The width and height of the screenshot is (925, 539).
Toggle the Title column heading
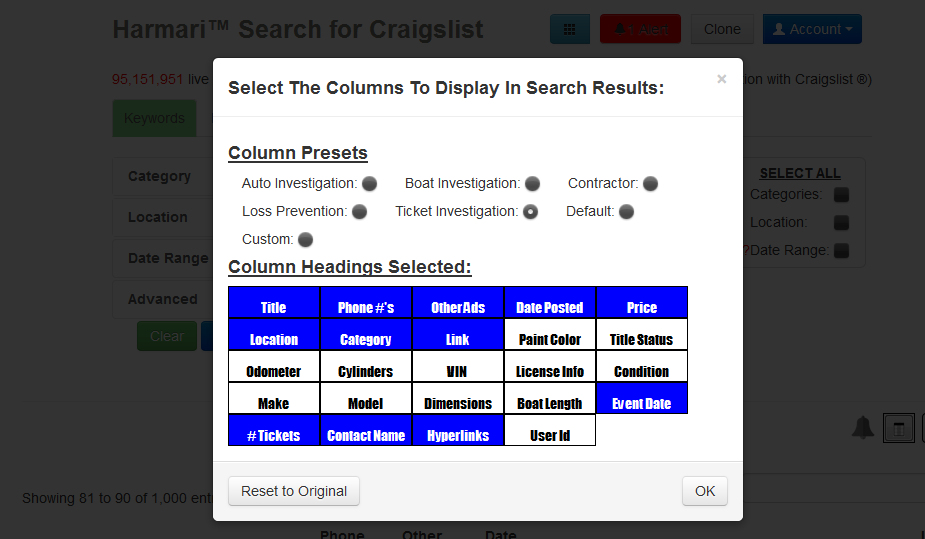click(x=274, y=303)
